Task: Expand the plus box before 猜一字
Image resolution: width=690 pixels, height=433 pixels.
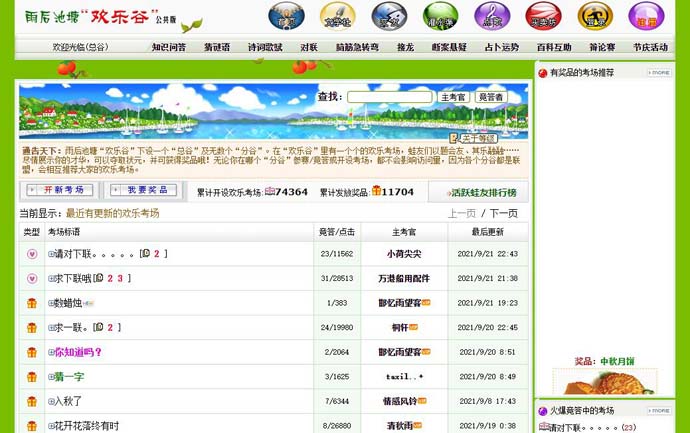Action: [51, 377]
